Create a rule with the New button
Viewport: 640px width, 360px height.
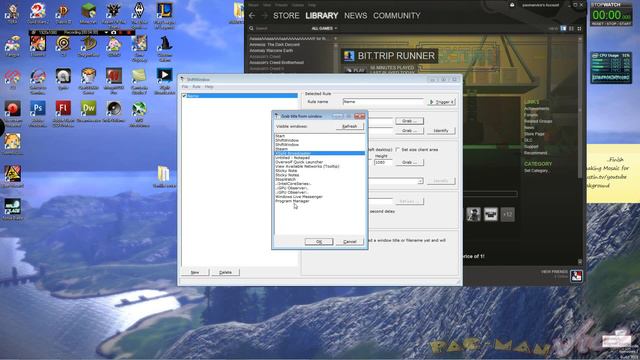click(195, 272)
